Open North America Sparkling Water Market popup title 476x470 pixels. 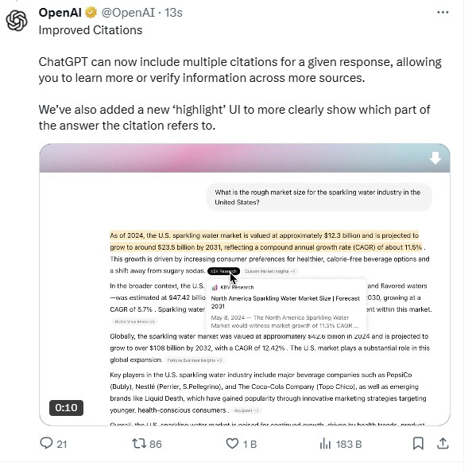[x=285, y=302]
